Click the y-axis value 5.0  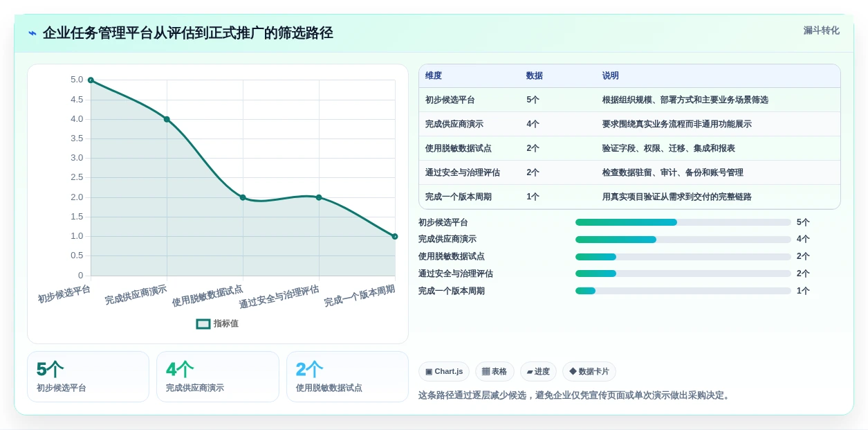77,80
